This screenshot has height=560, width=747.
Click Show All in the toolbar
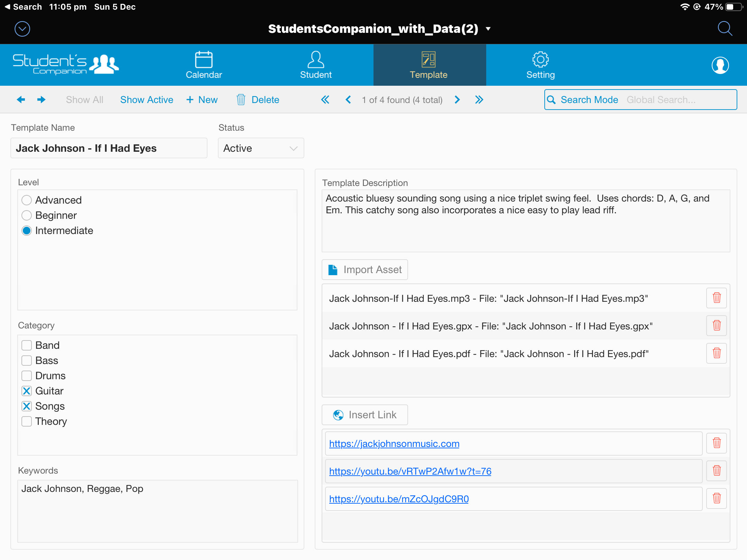coord(85,100)
